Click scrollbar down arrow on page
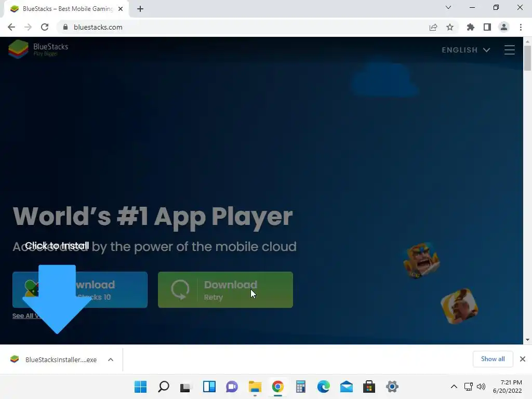 coord(527,340)
